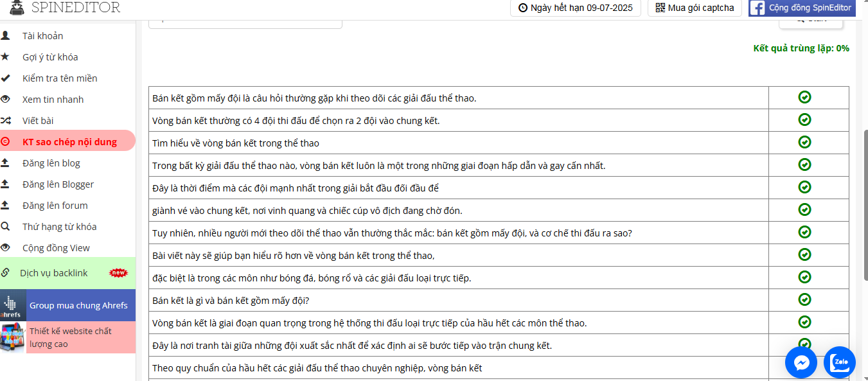The width and height of the screenshot is (868, 381).
Task: Click check icon for 'Bán kết gồm mấy đội là câu hỏi' row
Action: (x=804, y=97)
